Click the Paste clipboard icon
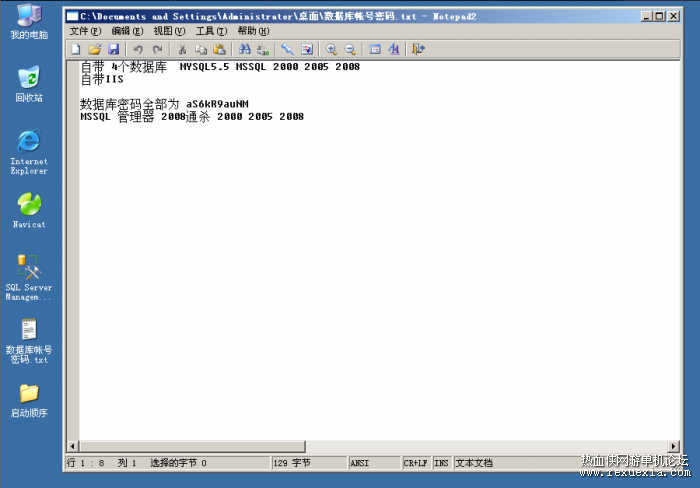 tap(219, 49)
